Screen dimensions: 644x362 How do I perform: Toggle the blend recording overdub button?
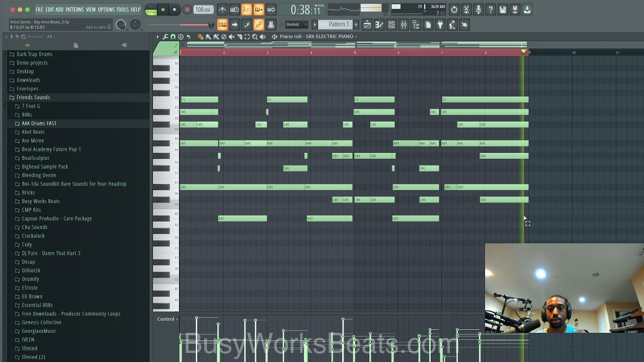tap(259, 10)
